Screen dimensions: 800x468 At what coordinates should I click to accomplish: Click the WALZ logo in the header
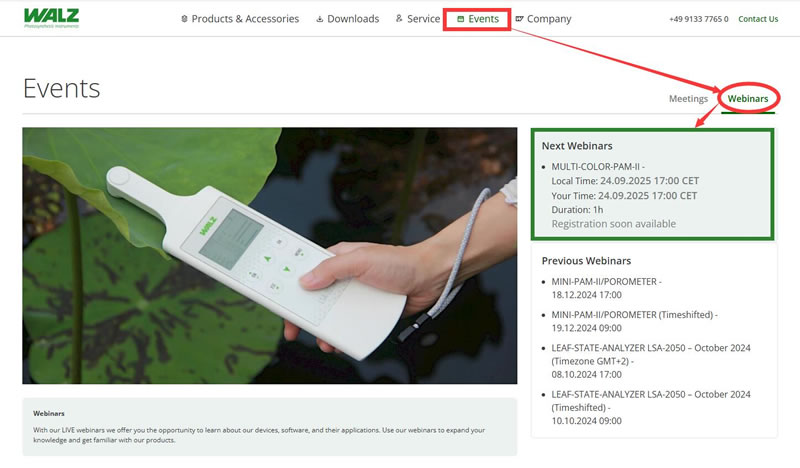click(51, 18)
